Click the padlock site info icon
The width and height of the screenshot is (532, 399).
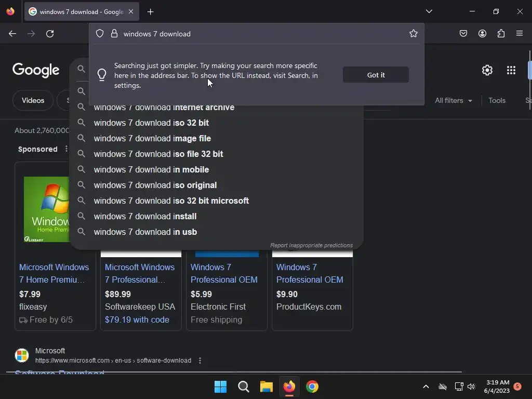114,34
